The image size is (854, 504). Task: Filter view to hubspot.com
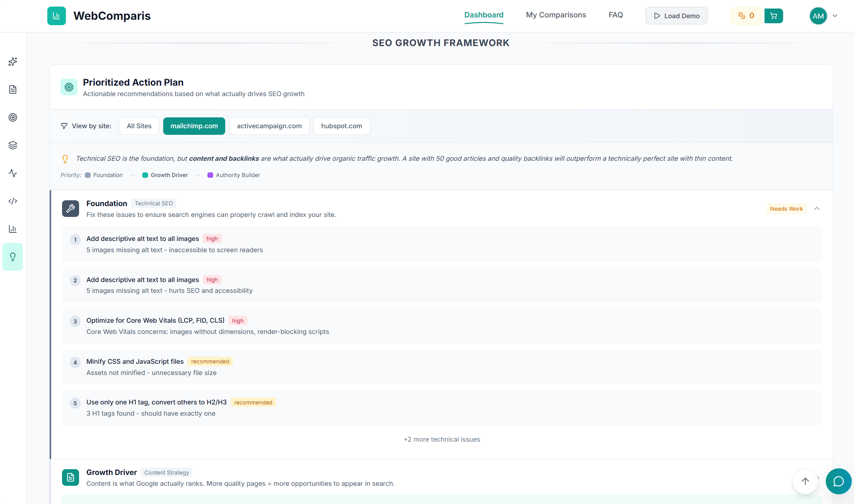click(341, 126)
